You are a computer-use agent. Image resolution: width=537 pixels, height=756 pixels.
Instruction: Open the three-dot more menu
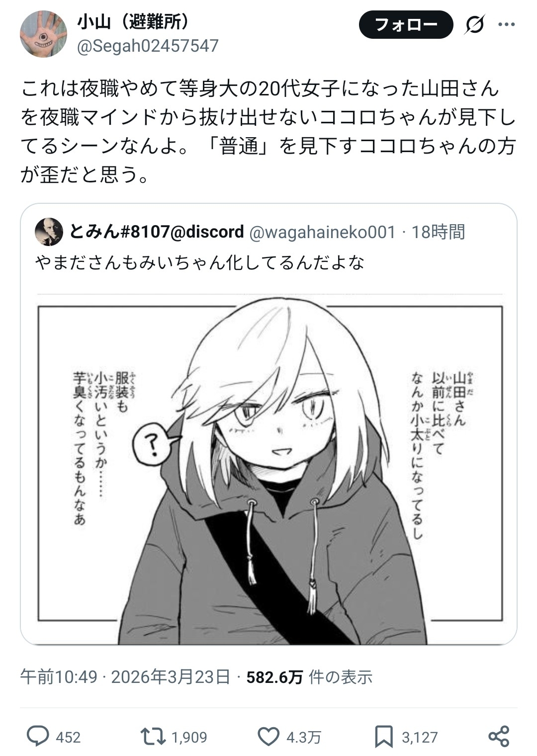click(506, 24)
